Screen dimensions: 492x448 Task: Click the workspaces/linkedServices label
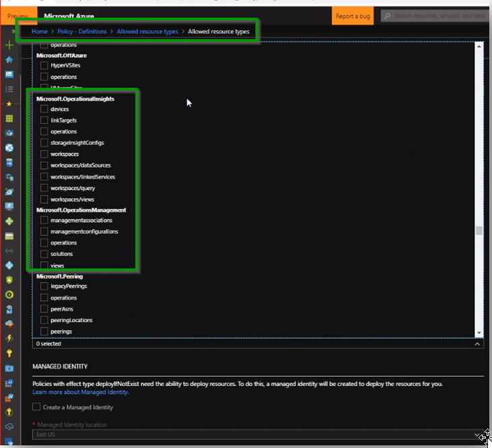[83, 177]
